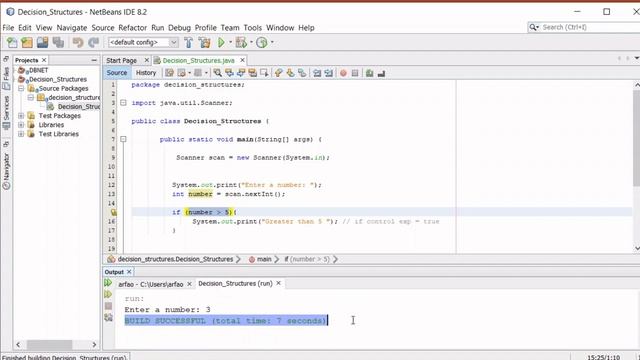The image size is (640, 360).
Task: Start macro recording with red circle icon
Action: click(343, 73)
